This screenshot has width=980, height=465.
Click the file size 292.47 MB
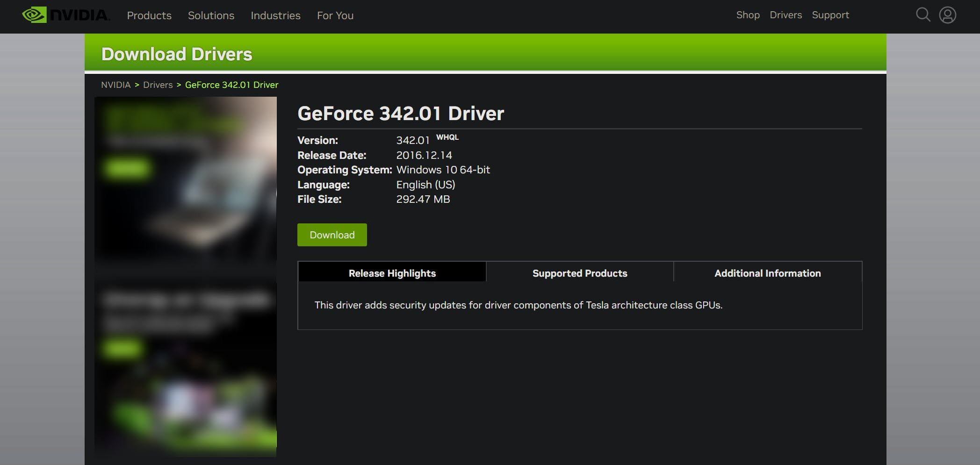click(423, 199)
